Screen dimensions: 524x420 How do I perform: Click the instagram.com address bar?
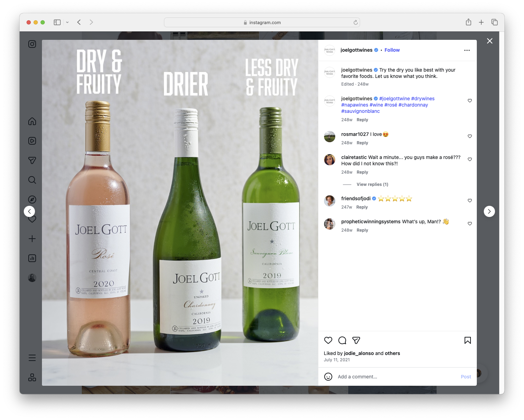[262, 22]
